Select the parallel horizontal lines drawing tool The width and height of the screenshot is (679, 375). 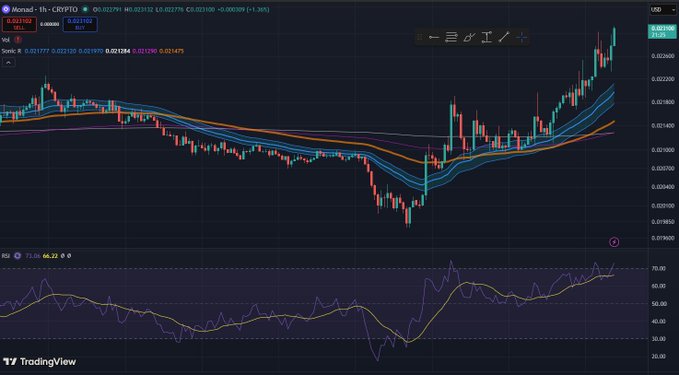click(x=451, y=37)
